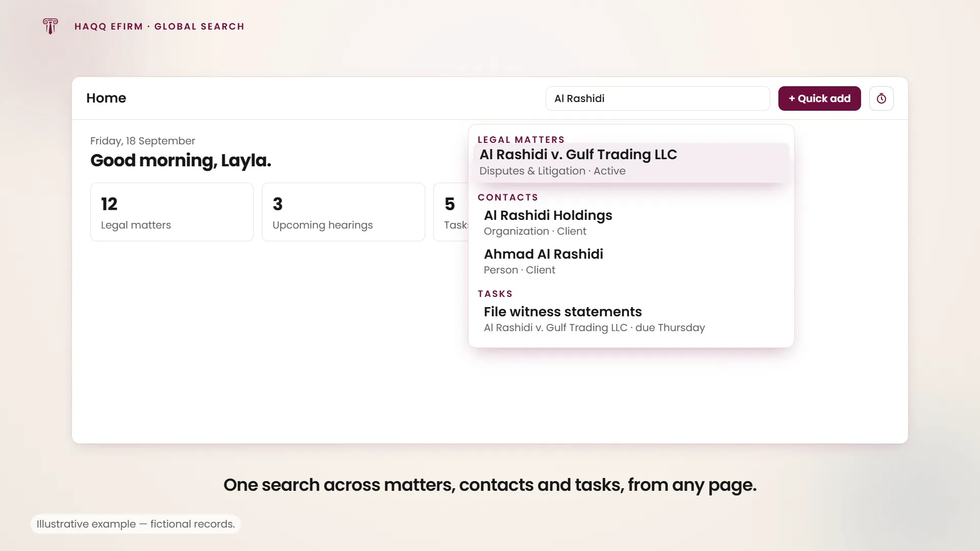Click the Friday, 18 September date text
Screen dimensions: 980x551
[143, 141]
